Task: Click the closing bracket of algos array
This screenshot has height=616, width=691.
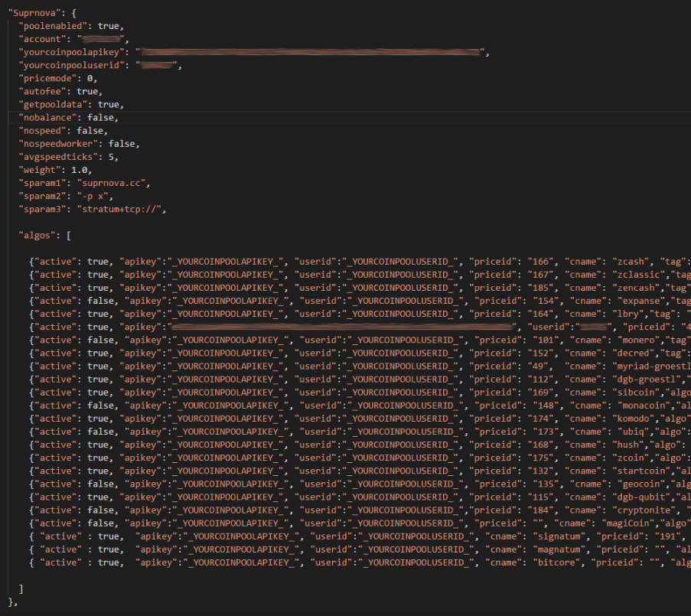Action: tap(21, 588)
